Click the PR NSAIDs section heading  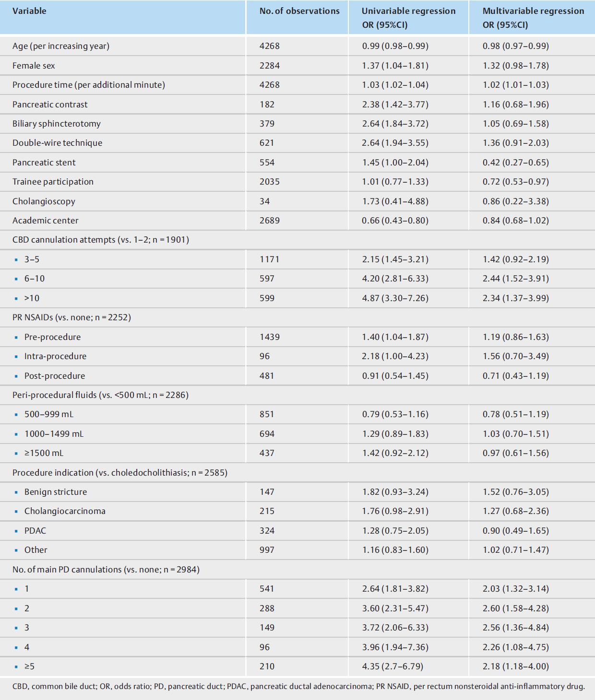click(x=71, y=317)
